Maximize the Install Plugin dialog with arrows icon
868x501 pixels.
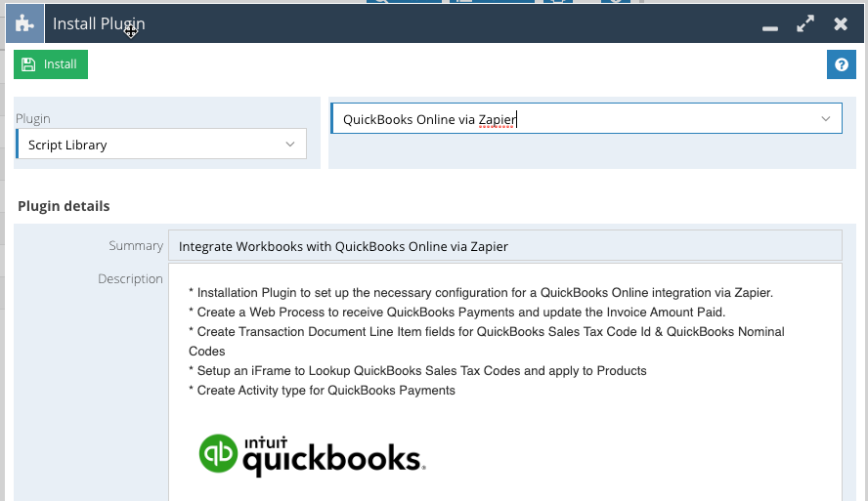(x=804, y=23)
